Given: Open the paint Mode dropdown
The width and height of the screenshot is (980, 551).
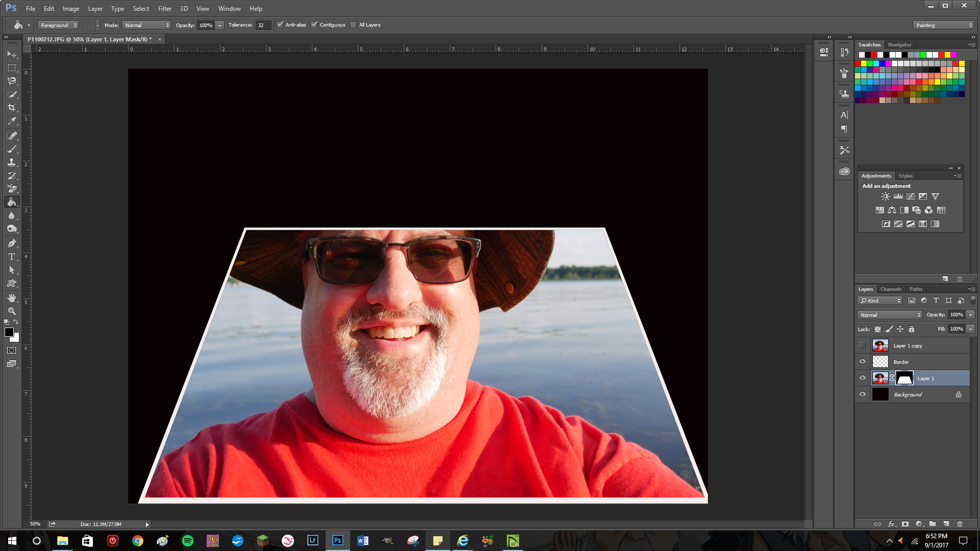Looking at the screenshot, I should [x=147, y=25].
